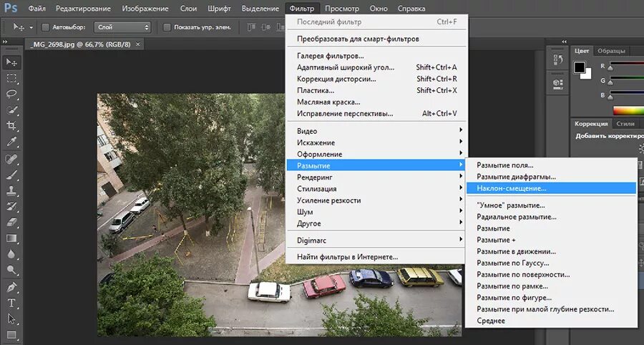This screenshot has height=345, width=644.
Task: Choose Размытие по Гауссу filter
Action: click(x=551, y=263)
